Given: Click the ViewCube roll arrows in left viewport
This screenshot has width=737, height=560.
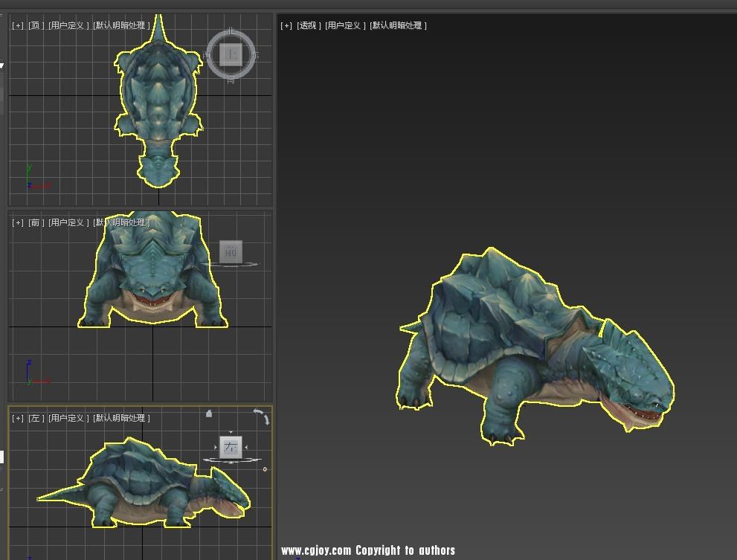Looking at the screenshot, I should point(262,416).
